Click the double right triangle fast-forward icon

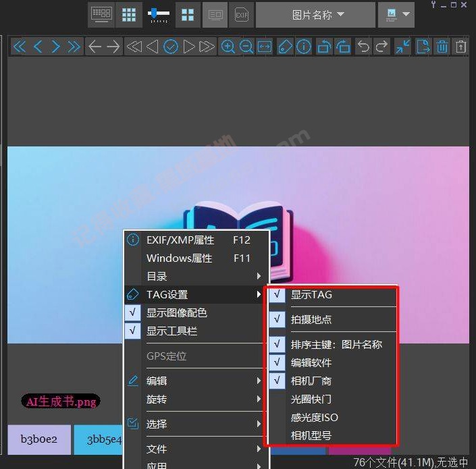[x=207, y=47]
